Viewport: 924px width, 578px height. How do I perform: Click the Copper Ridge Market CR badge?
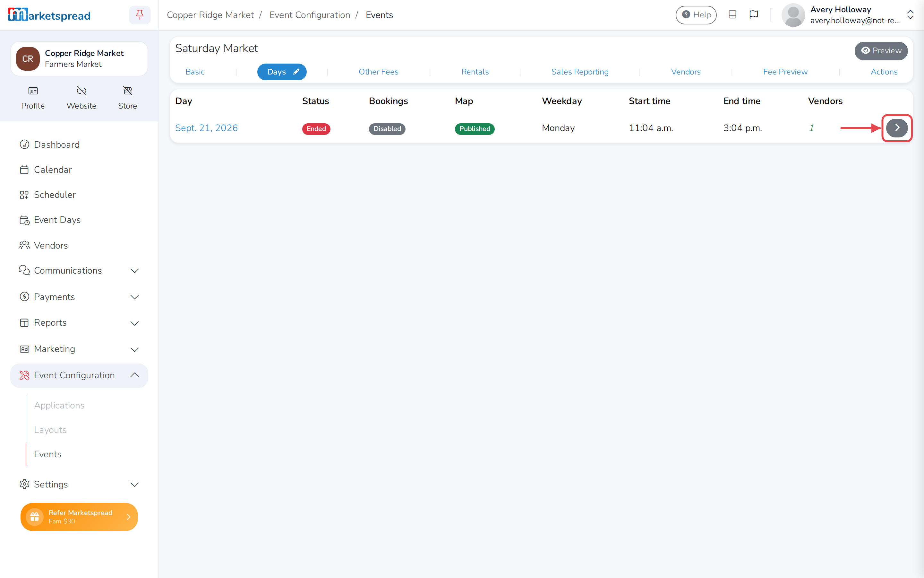pos(28,59)
